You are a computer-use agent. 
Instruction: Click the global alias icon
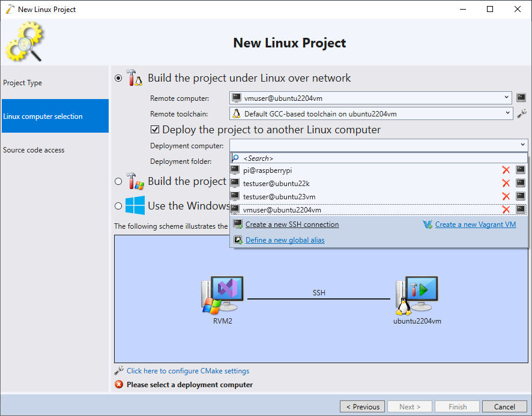pyautogui.click(x=238, y=240)
